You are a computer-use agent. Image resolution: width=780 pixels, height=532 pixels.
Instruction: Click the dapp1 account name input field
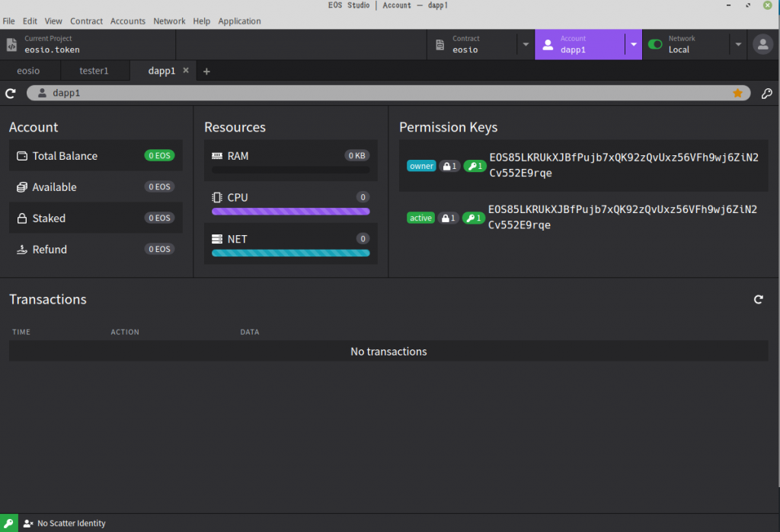pyautogui.click(x=388, y=93)
